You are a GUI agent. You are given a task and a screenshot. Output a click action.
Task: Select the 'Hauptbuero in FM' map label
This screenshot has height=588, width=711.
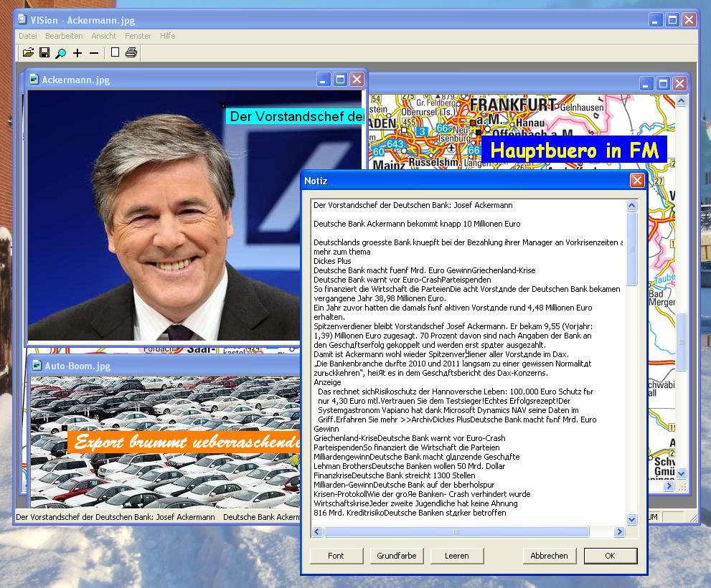pos(574,150)
